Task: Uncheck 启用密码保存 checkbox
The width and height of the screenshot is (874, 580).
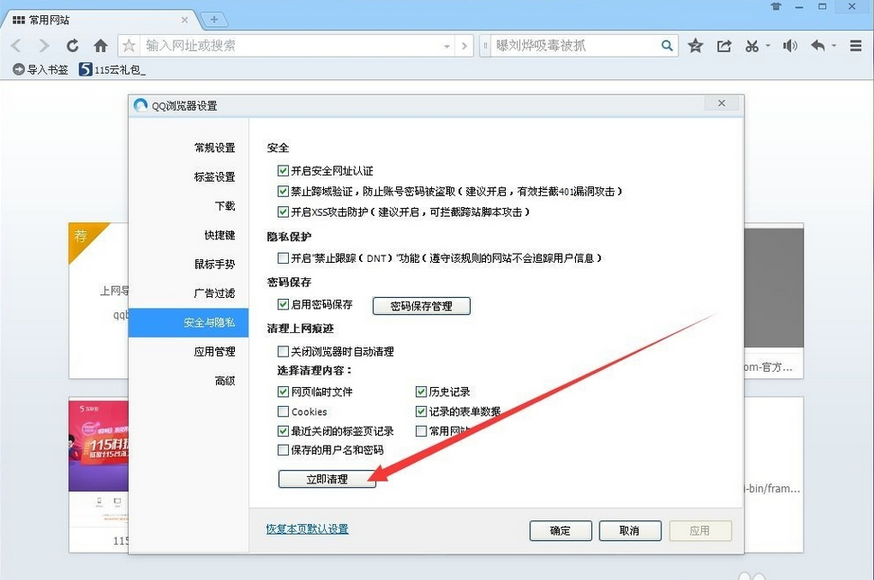Action: pos(283,305)
